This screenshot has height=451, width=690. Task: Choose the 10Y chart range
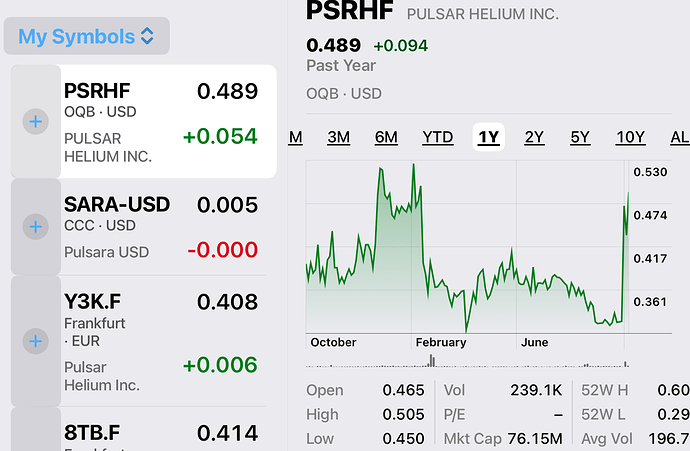click(x=630, y=137)
